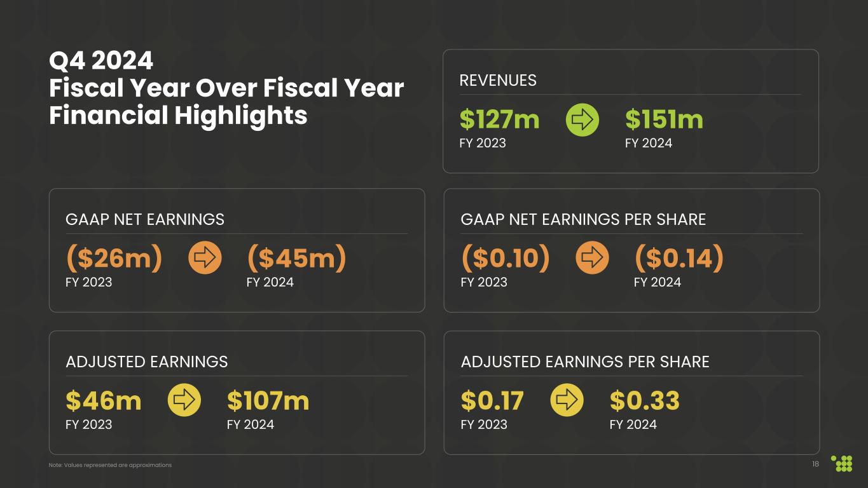
Task: Click the REVENUES card heading
Action: point(498,81)
